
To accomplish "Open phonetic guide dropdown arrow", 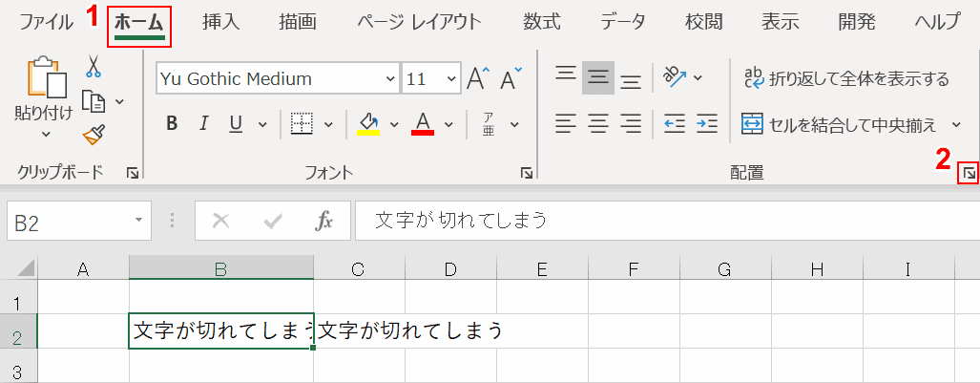I will [514, 124].
